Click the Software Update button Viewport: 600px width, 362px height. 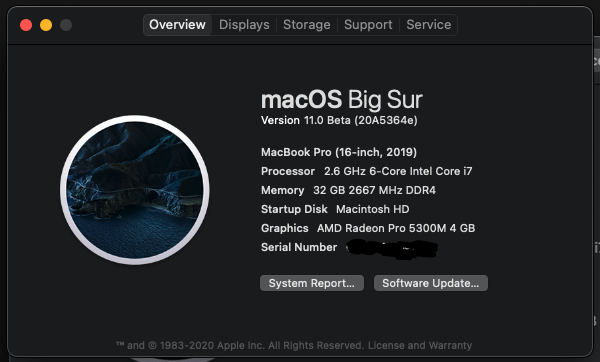pyautogui.click(x=430, y=283)
